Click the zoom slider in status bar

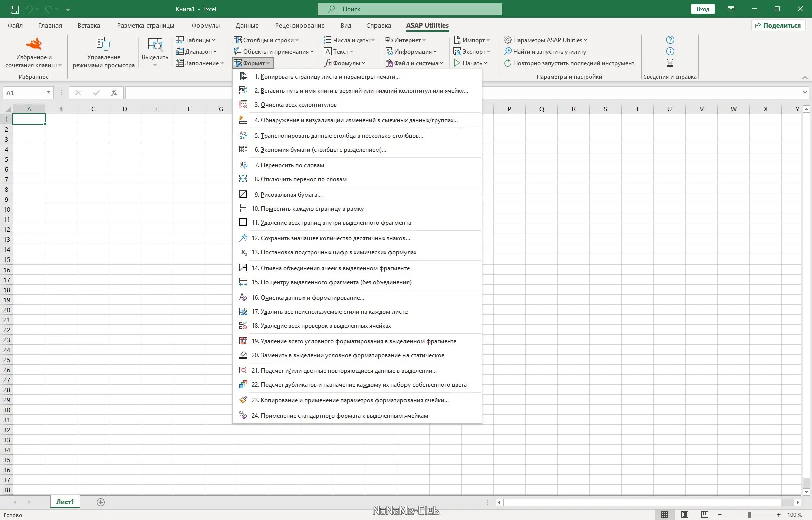point(749,515)
